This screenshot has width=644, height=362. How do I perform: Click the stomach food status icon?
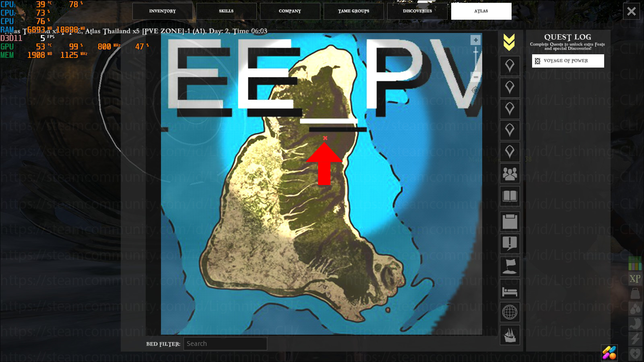635,323
